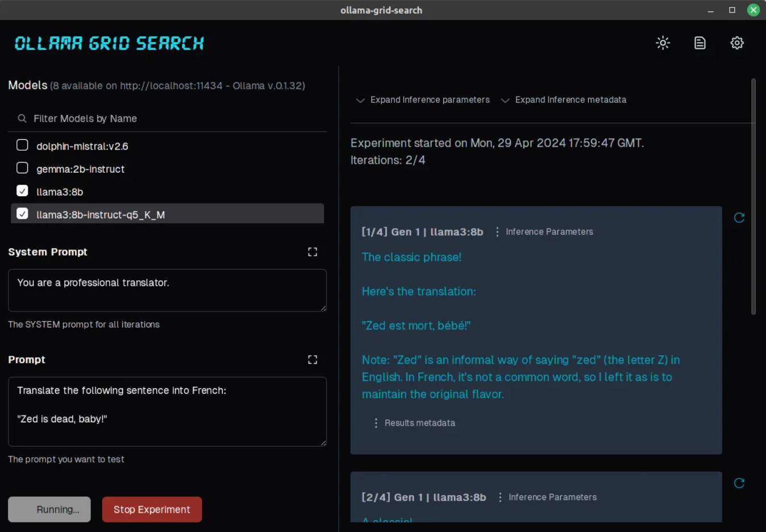Click the three-dot icon beside Results metadata
Viewport: 766px width, 532px height.
point(376,423)
